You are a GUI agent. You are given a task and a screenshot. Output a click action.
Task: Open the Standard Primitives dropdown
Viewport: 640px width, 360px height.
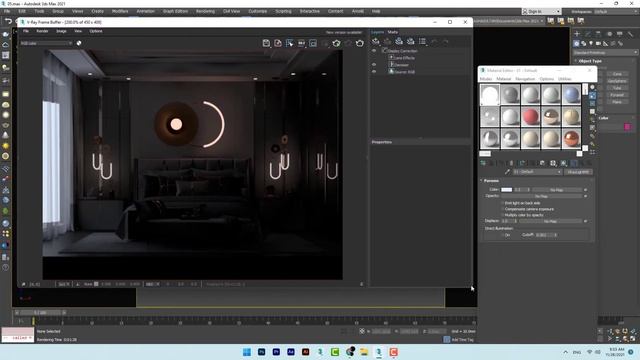tap(605, 52)
